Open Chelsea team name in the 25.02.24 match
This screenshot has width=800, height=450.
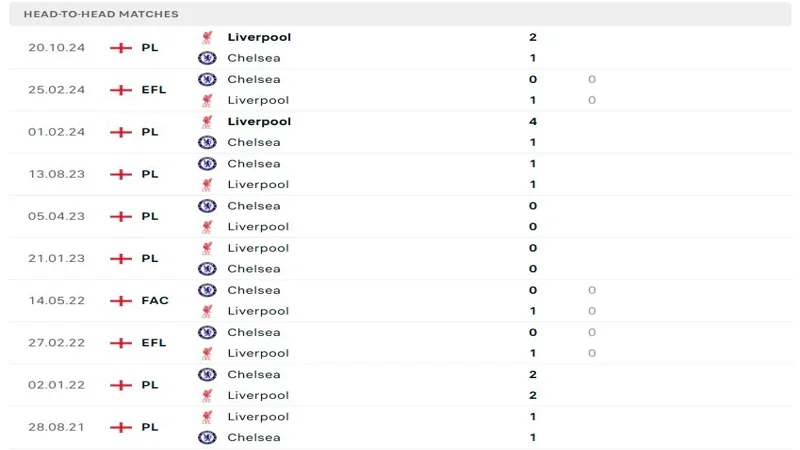click(254, 79)
